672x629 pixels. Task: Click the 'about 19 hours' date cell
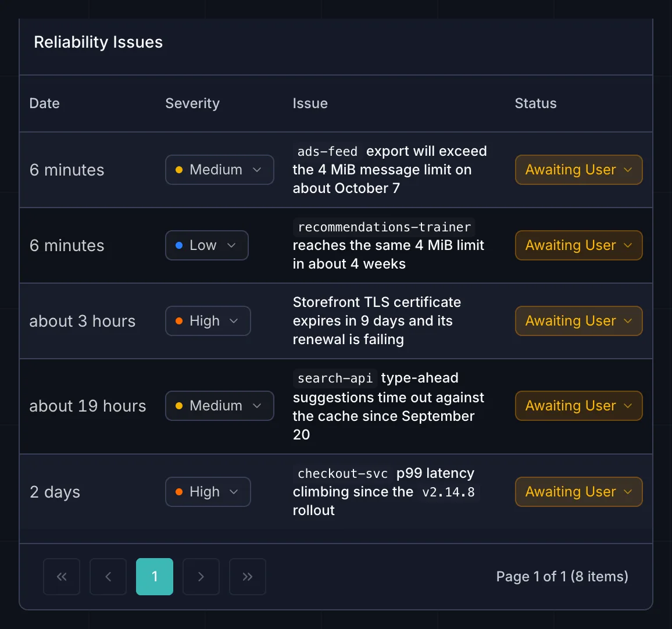point(87,406)
